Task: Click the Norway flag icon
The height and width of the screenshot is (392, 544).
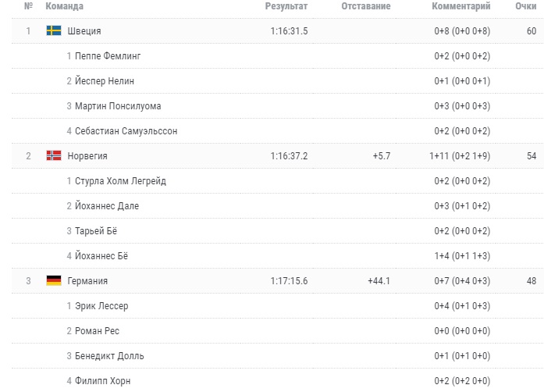Action: [x=54, y=155]
